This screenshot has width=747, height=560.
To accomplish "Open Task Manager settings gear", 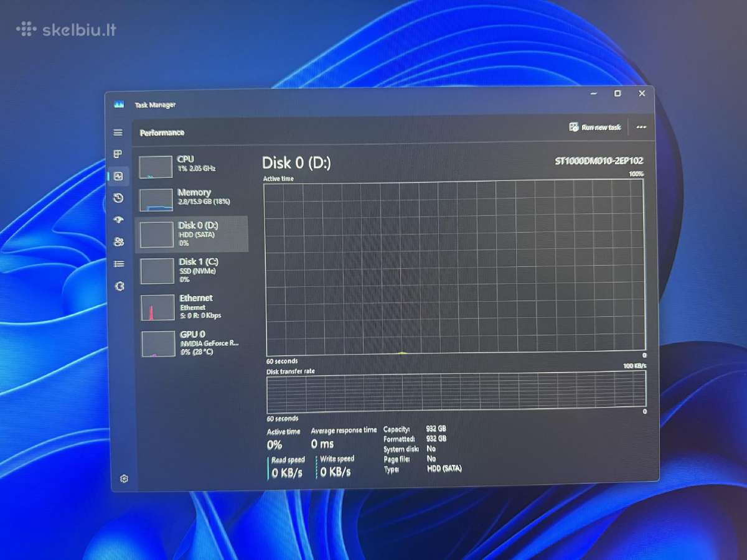I will click(124, 478).
